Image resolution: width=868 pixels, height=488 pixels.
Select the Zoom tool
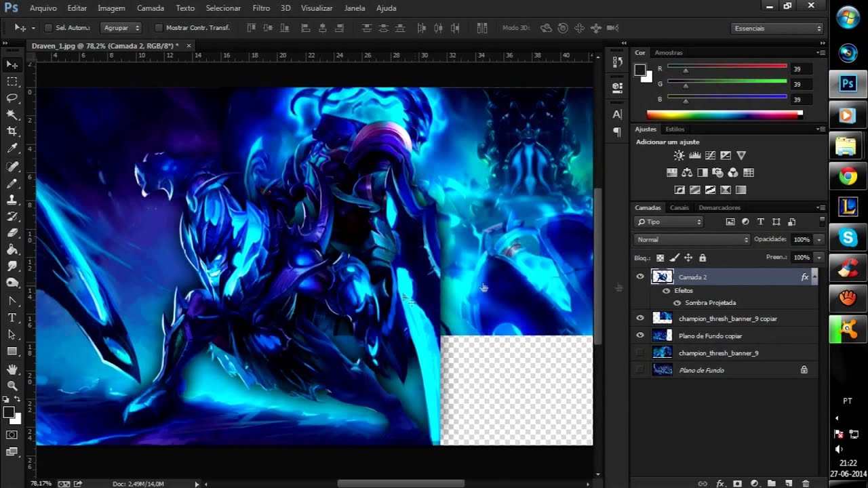click(12, 386)
